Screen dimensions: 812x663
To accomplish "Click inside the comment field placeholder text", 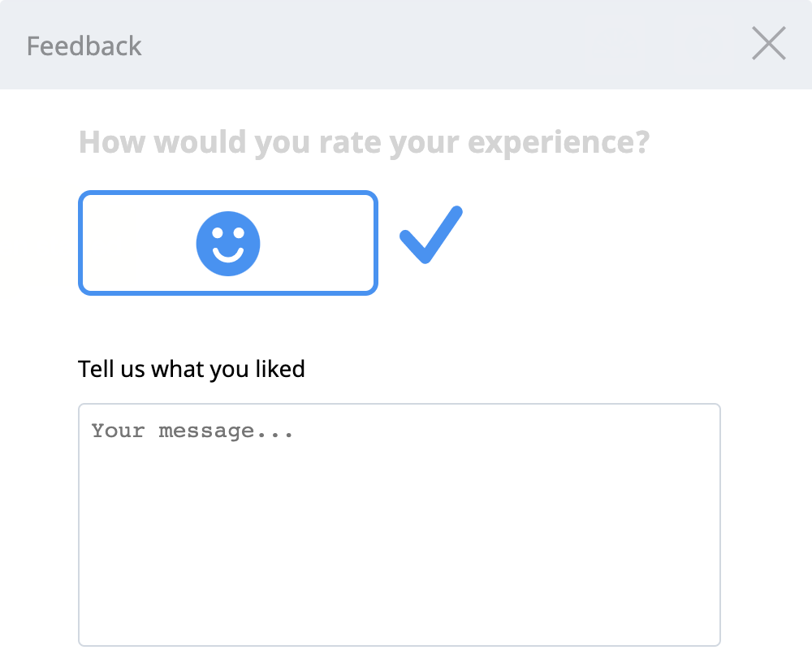I will (192, 431).
